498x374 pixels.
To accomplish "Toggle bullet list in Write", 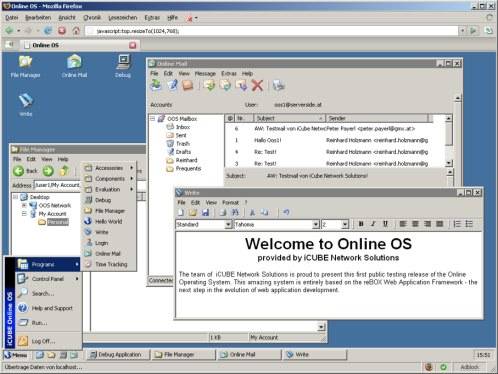I will pyautogui.click(x=469, y=224).
